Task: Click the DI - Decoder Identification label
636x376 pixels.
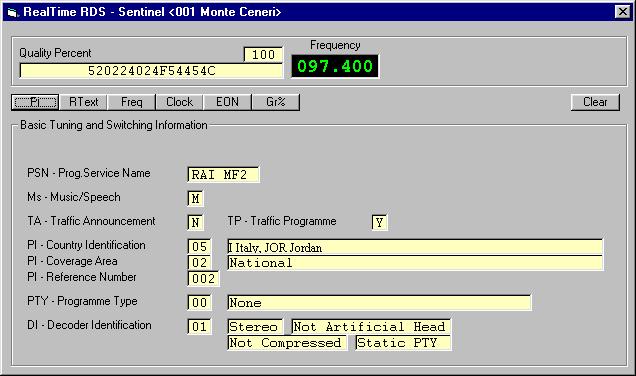Action: tap(89, 325)
